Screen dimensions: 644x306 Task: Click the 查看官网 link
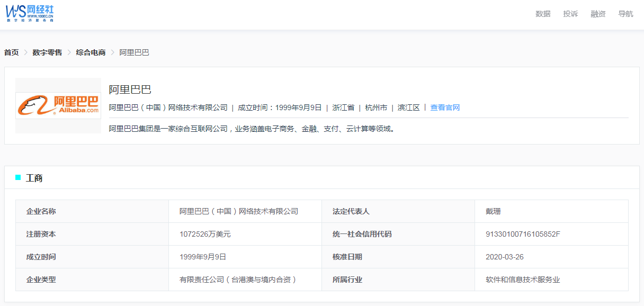tap(445, 107)
